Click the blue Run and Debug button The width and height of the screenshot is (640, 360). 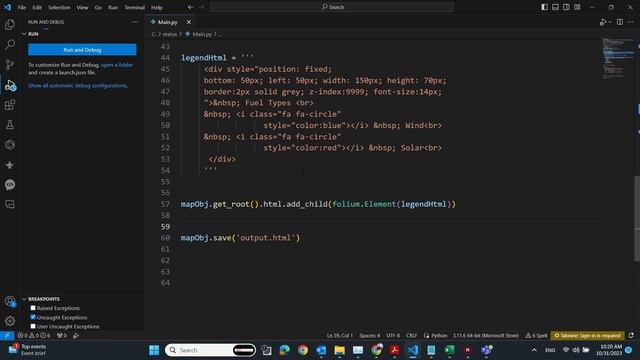[x=82, y=49]
